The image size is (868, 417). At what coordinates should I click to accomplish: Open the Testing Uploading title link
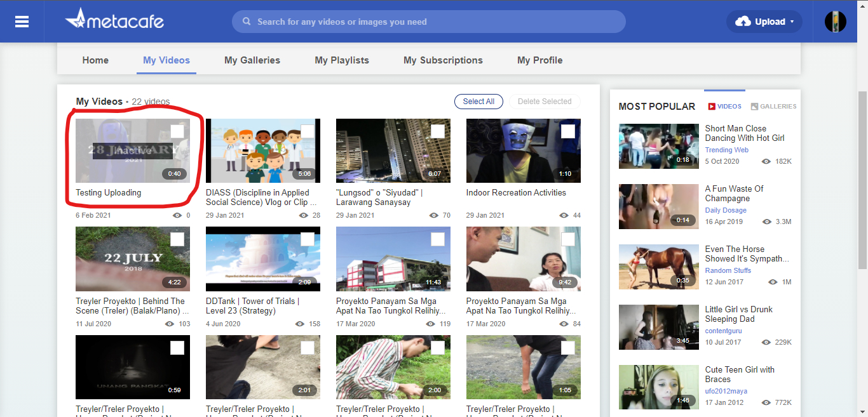click(109, 193)
